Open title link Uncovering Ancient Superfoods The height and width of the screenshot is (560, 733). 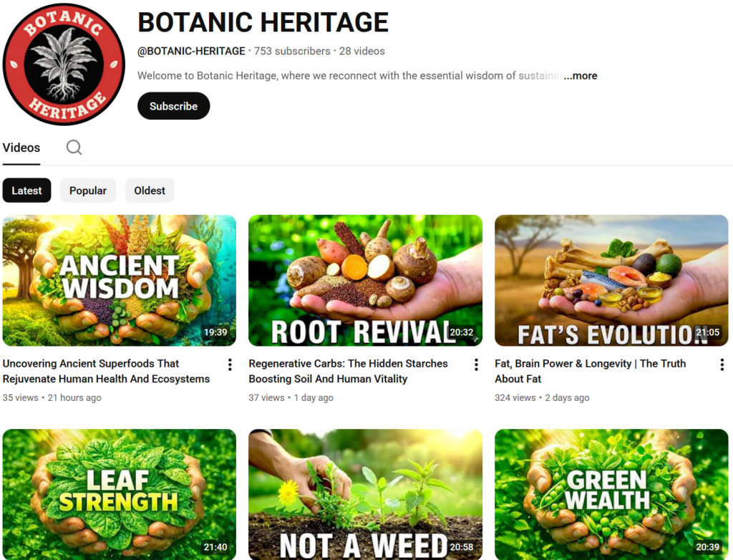click(106, 371)
